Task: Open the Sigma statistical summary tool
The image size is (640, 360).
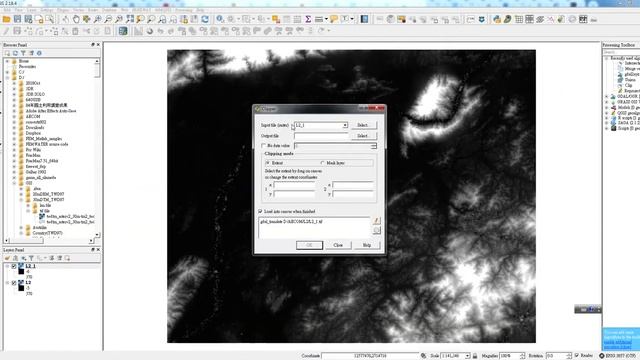Action: pyautogui.click(x=308, y=19)
